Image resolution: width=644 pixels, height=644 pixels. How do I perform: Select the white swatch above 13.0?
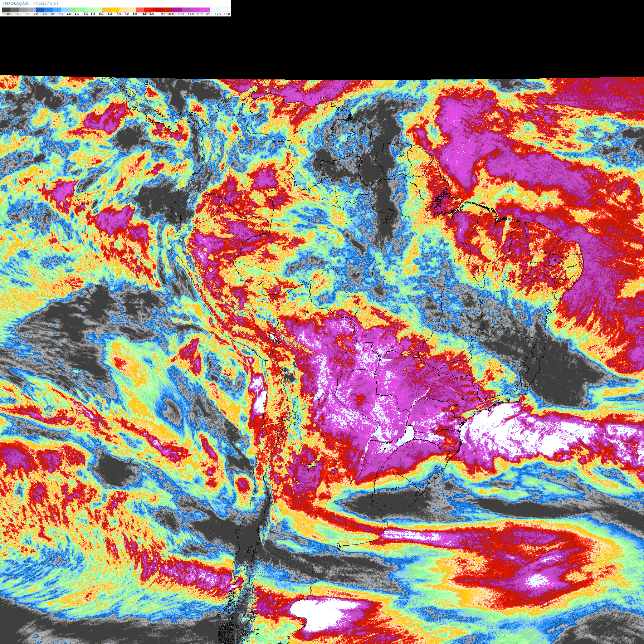pos(225,10)
